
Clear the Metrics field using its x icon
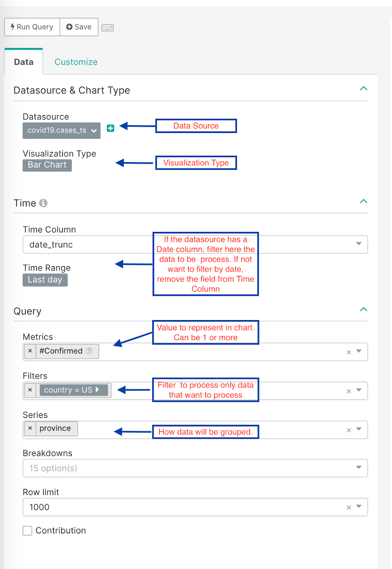[x=349, y=351]
